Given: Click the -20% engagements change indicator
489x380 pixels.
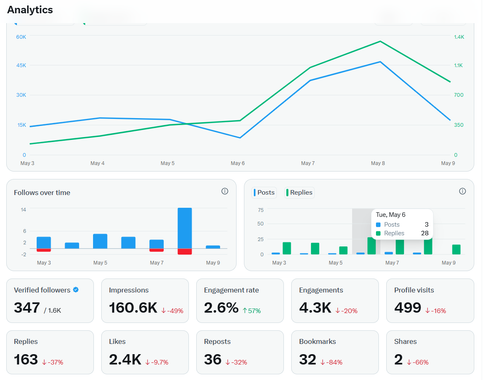Looking at the screenshot, I should coord(346,311).
